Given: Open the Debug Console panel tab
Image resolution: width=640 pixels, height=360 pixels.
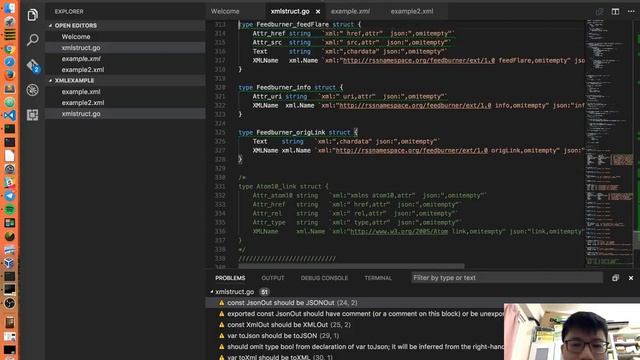Looking at the screenshot, I should point(324,278).
